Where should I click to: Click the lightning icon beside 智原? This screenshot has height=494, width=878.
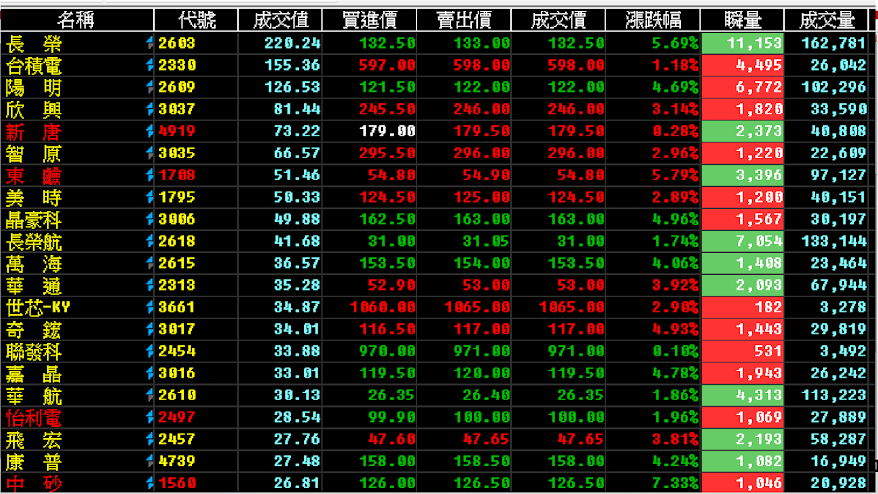tap(150, 153)
